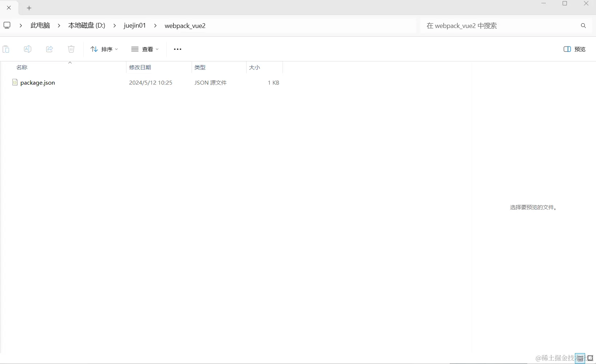The image size is (596, 364).
Task: Navigate to 此电脑 in the breadcrumb
Action: (x=40, y=25)
